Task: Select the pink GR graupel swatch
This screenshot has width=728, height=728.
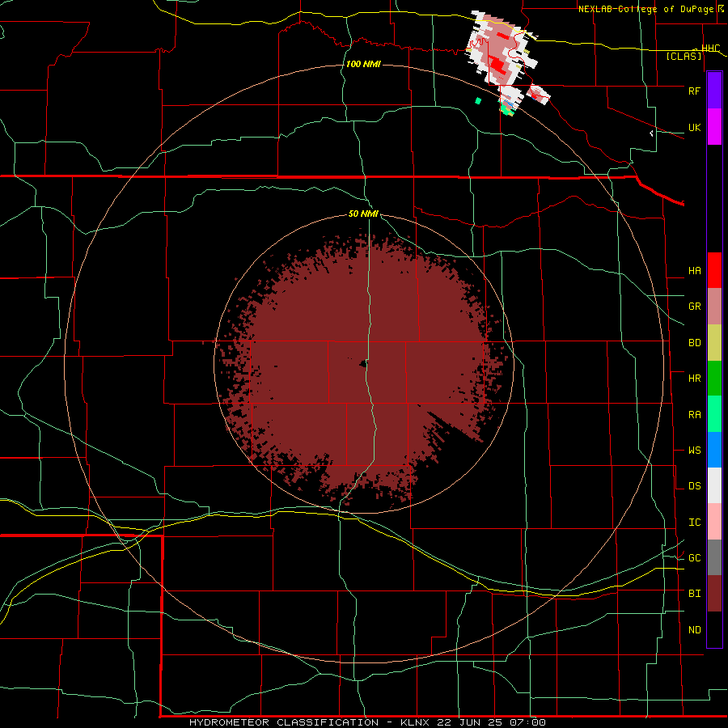Action: (x=714, y=307)
